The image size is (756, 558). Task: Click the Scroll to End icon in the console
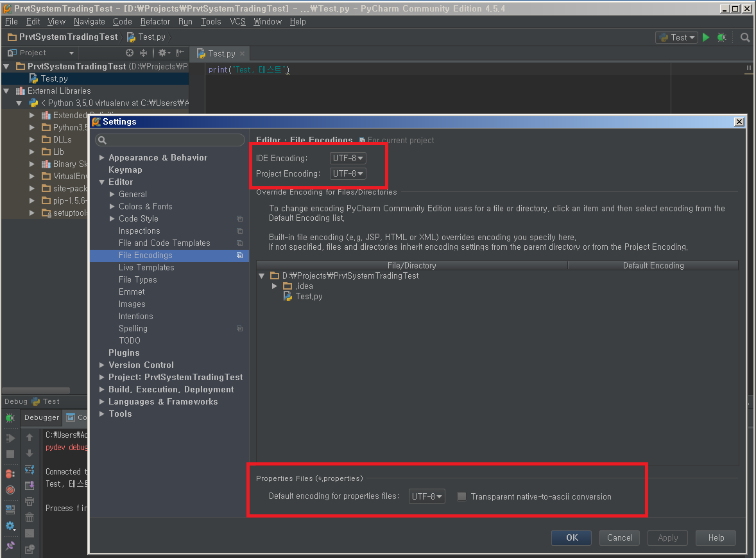pyautogui.click(x=30, y=485)
